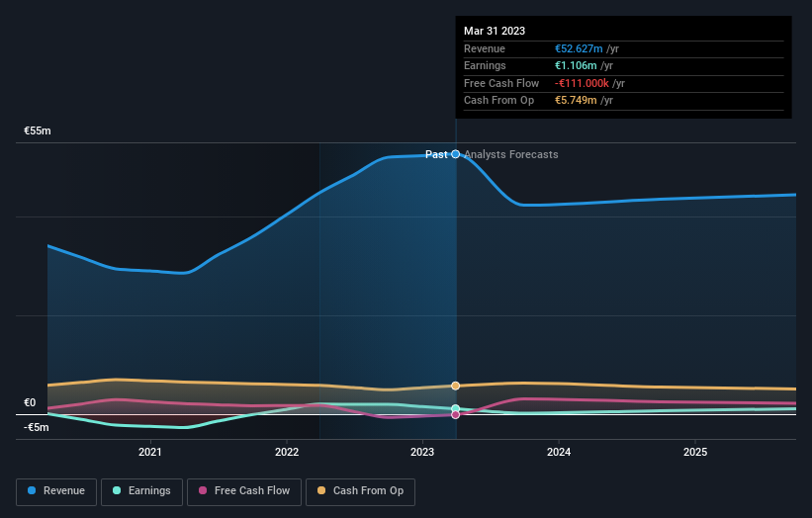812x518 pixels.
Task: Click the -€5m y-axis label
Action: (37, 427)
